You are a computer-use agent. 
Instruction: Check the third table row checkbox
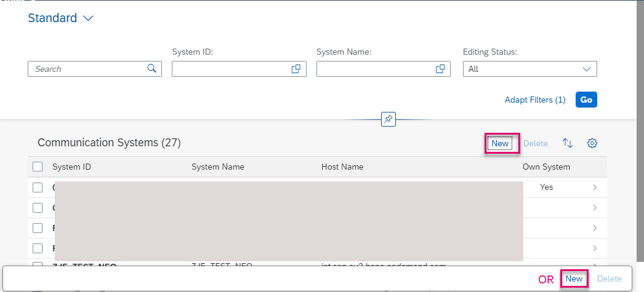(x=38, y=228)
